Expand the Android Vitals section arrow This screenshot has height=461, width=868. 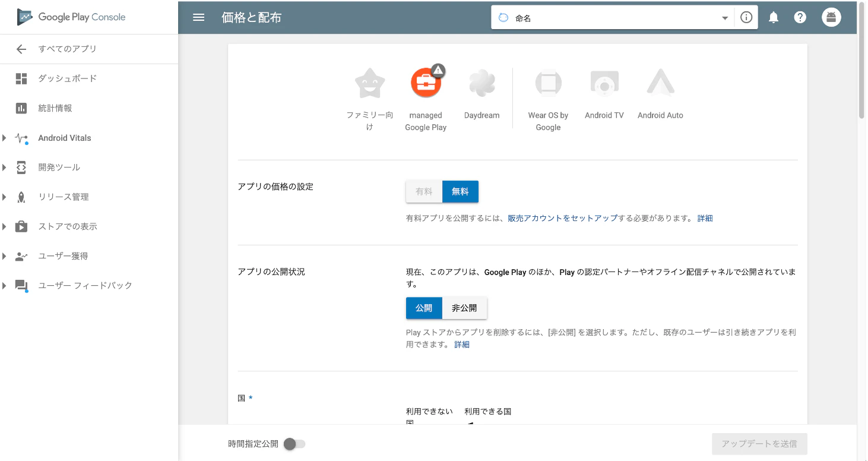pos(4,138)
